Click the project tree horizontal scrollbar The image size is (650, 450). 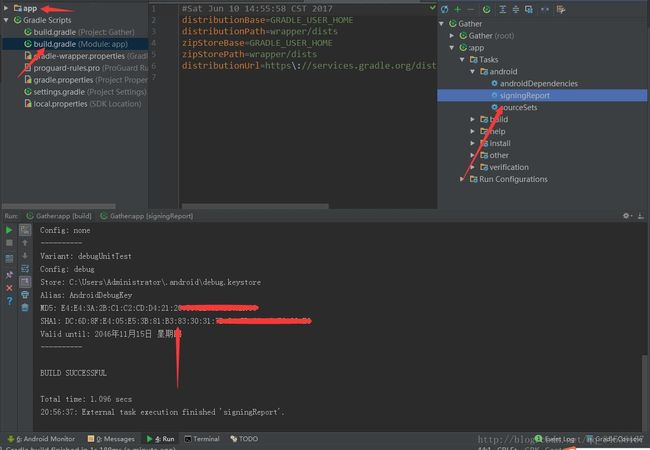click(59, 206)
